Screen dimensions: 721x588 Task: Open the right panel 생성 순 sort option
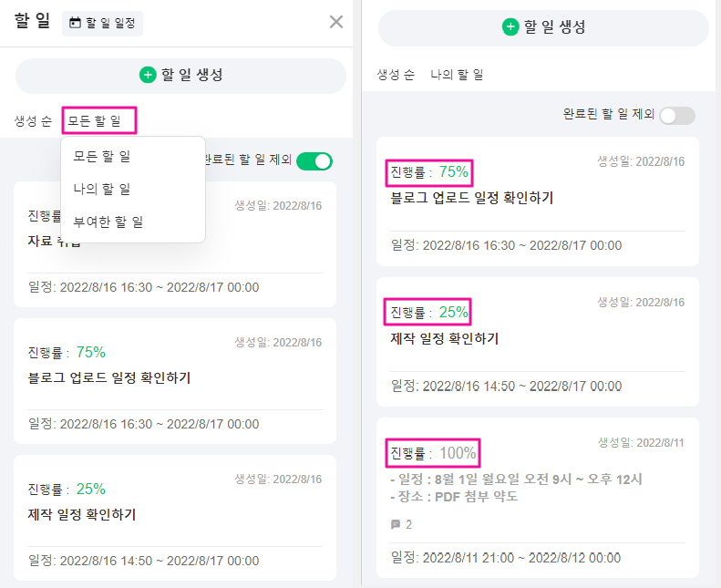click(396, 75)
